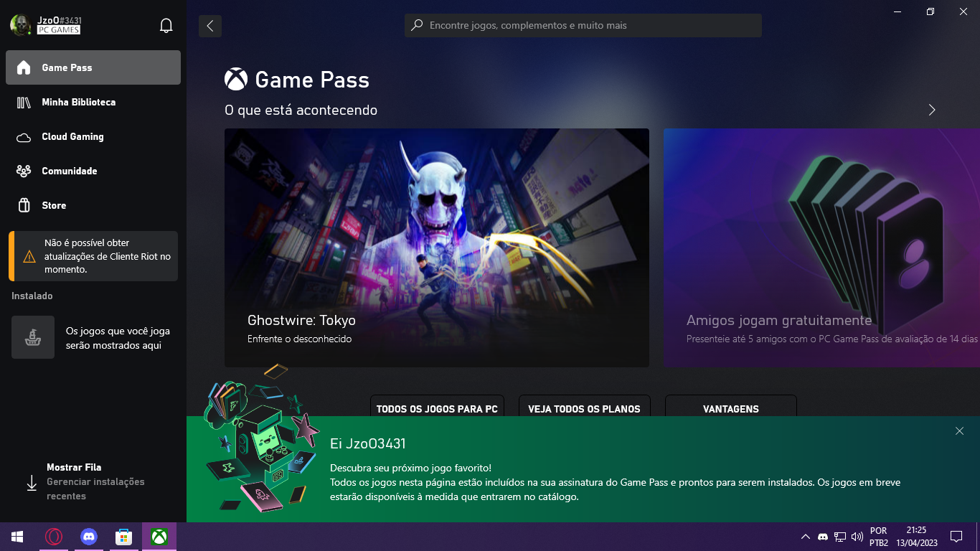Click the search field for games
Viewport: 980px width, 551px height.
pyautogui.click(x=583, y=25)
